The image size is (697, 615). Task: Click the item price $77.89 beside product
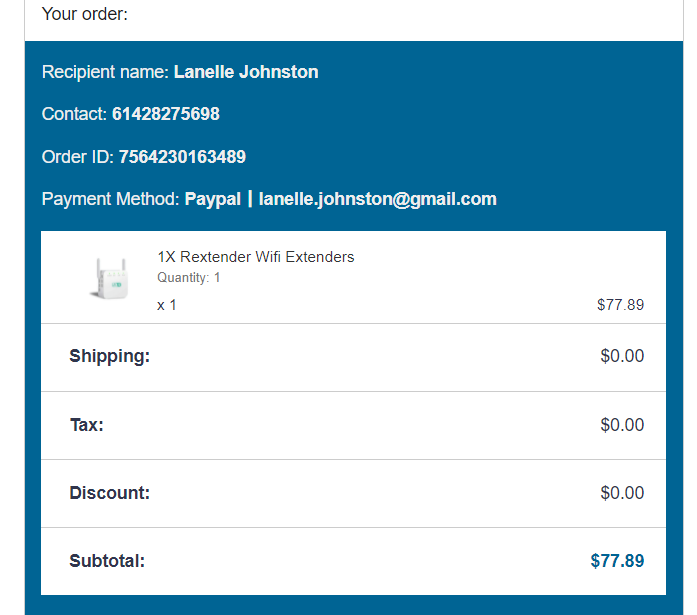[x=620, y=305]
